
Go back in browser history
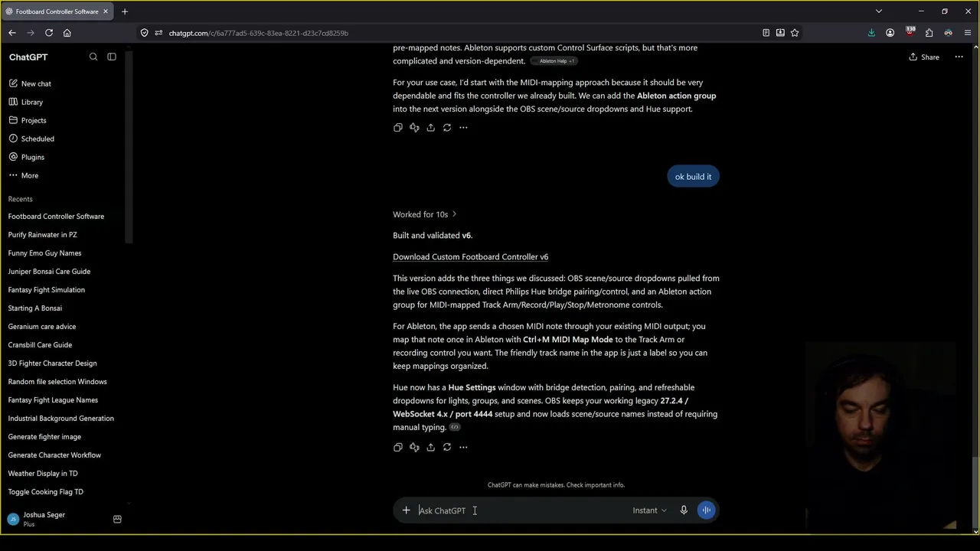[12, 33]
